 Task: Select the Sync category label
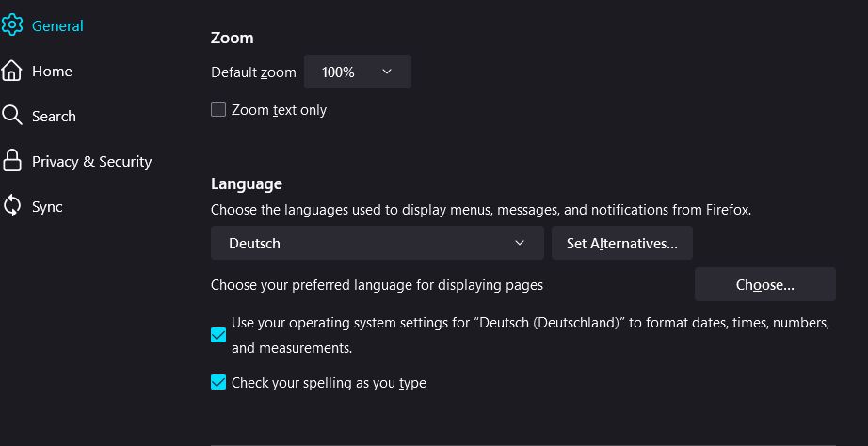[47, 206]
